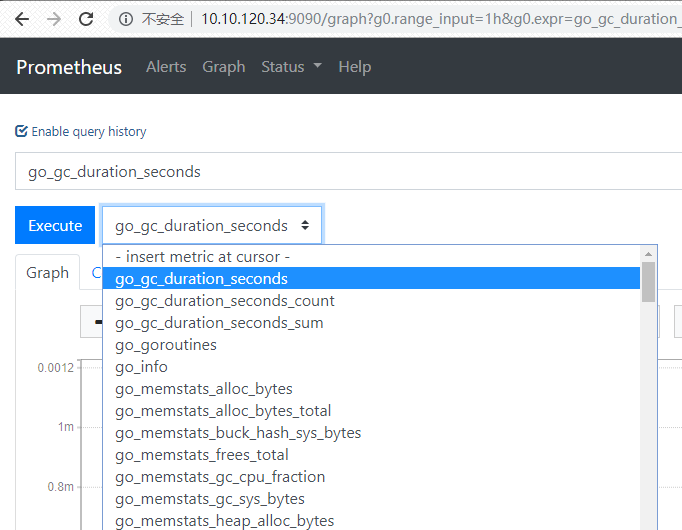682x530 pixels.
Task: Reload the page with the refresh icon
Action: coord(87,19)
